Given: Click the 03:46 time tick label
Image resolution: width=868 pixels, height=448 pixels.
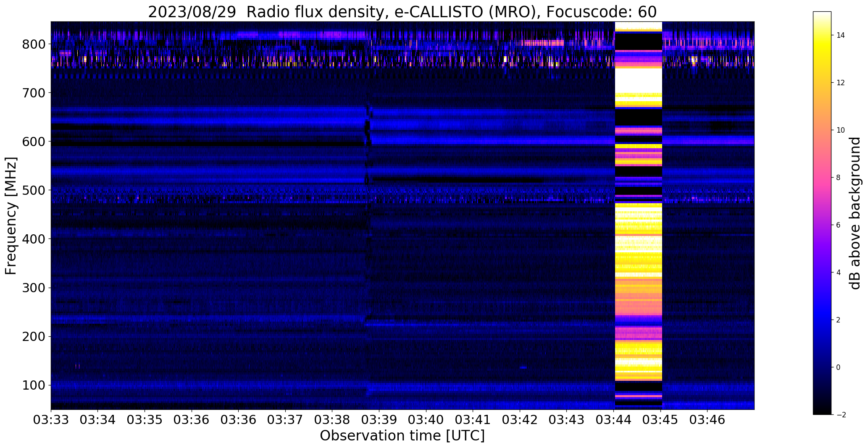Looking at the screenshot, I should point(708,420).
